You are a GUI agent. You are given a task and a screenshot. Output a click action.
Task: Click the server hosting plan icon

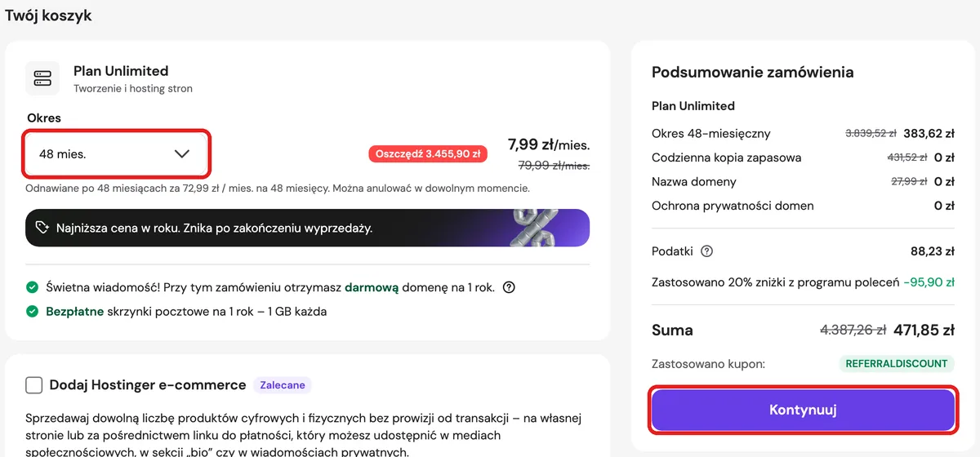pos(42,79)
